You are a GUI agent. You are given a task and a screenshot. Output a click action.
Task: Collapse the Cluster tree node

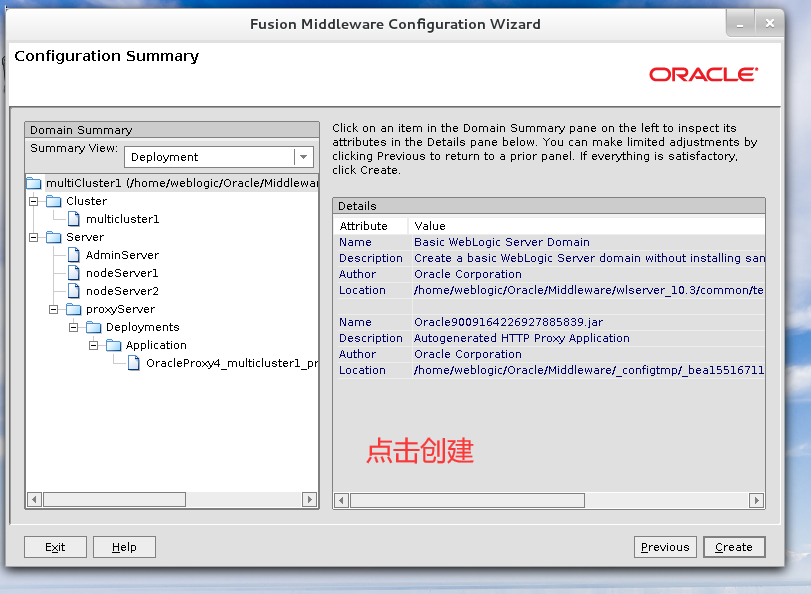click(x=34, y=201)
